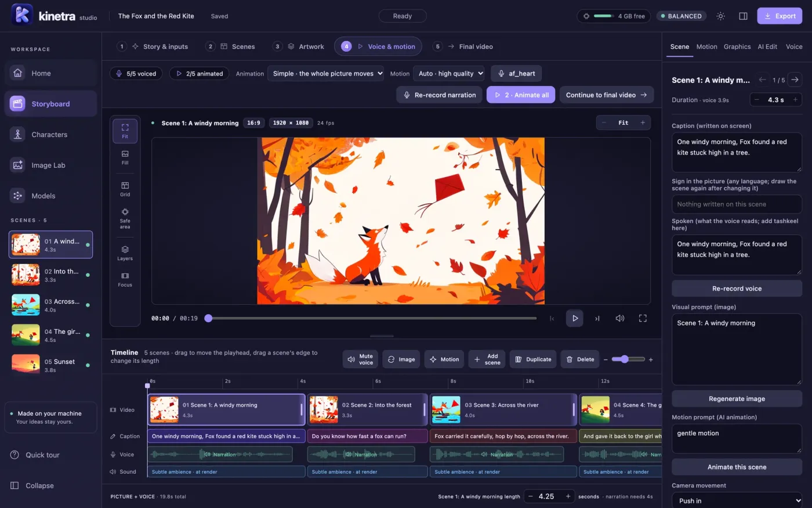Switch to the Motion tab
This screenshot has height=508, width=812.
coord(706,46)
